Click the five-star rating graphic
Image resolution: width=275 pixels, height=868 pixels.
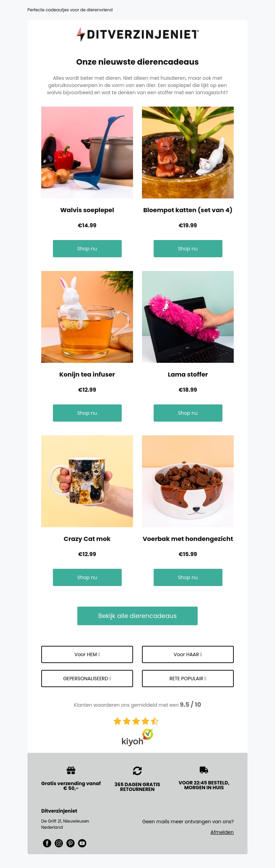tap(136, 721)
